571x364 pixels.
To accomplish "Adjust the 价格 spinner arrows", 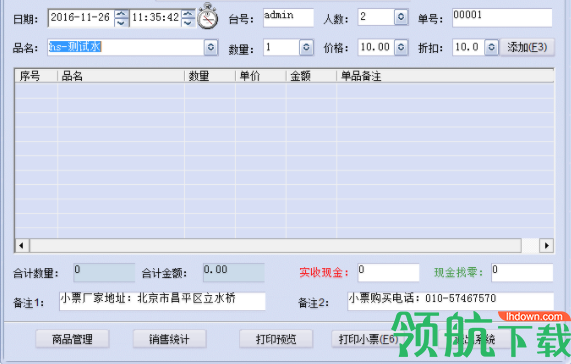I will tap(401, 47).
